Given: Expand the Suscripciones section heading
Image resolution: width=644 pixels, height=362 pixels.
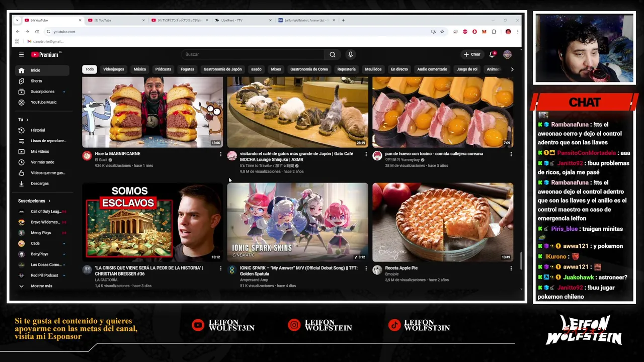Looking at the screenshot, I should 34,201.
